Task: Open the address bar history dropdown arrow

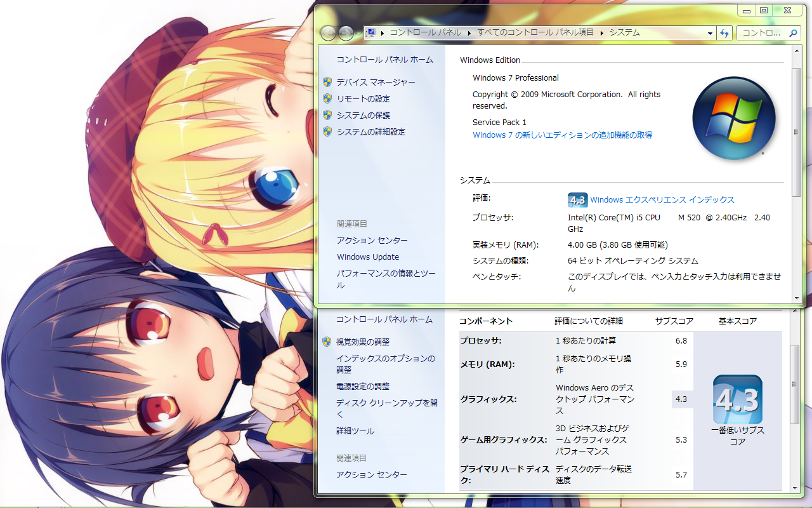Action: tap(710, 33)
